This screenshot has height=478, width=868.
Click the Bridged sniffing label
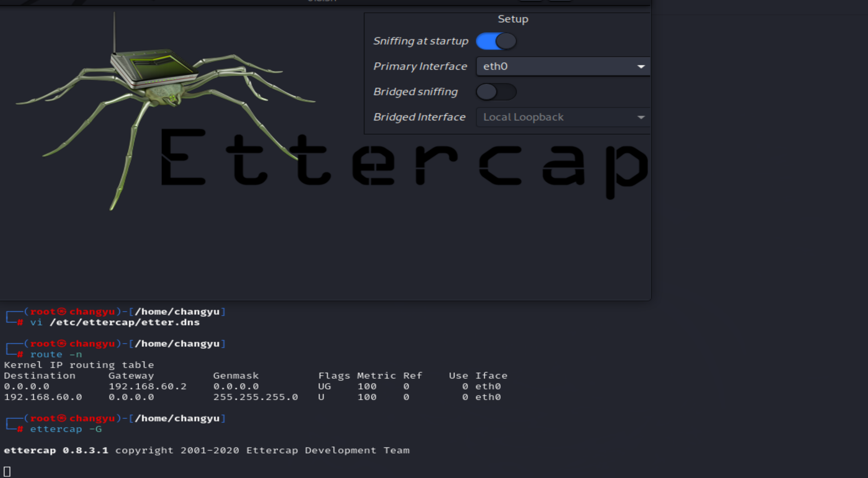pos(415,92)
